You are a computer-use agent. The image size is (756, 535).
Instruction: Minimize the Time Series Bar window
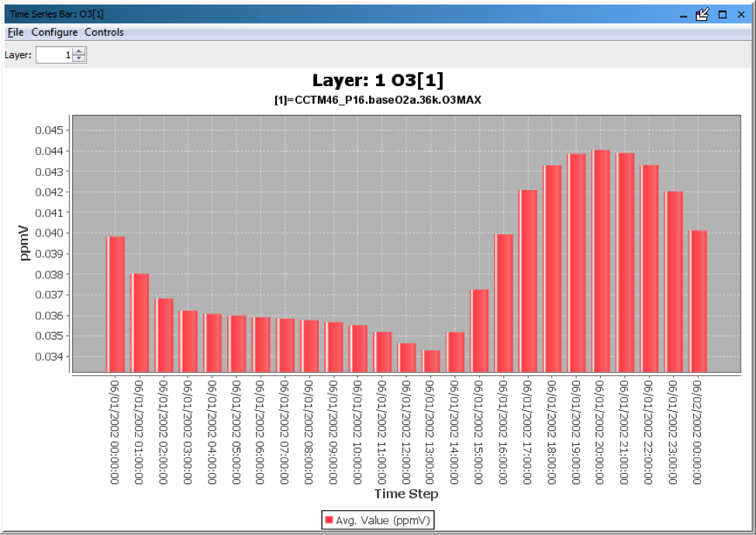pyautogui.click(x=683, y=15)
